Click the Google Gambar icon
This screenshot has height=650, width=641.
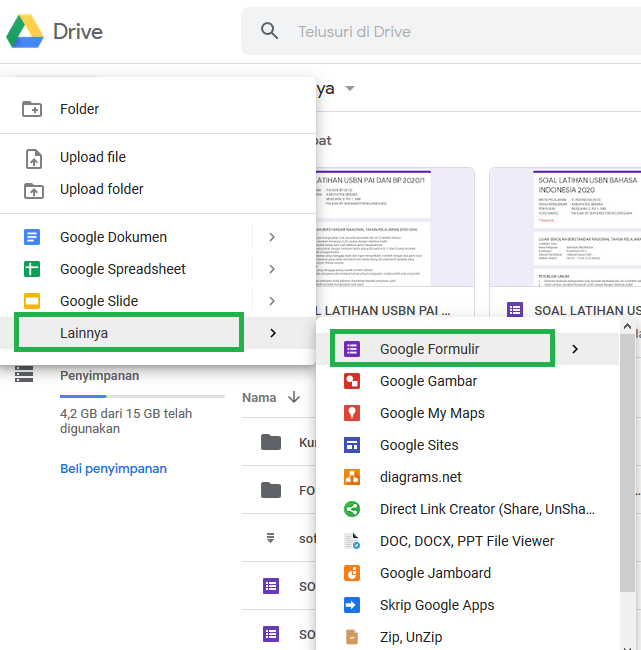click(x=352, y=381)
